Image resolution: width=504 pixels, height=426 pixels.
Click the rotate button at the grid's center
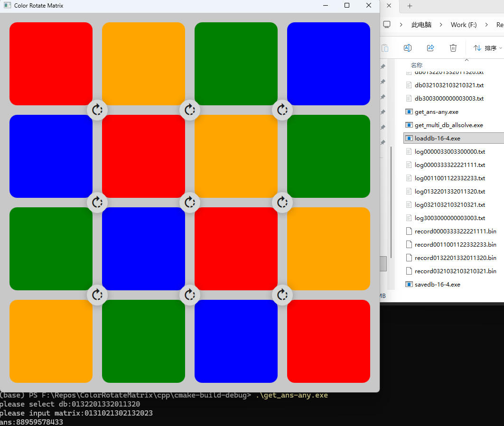pyautogui.click(x=190, y=203)
